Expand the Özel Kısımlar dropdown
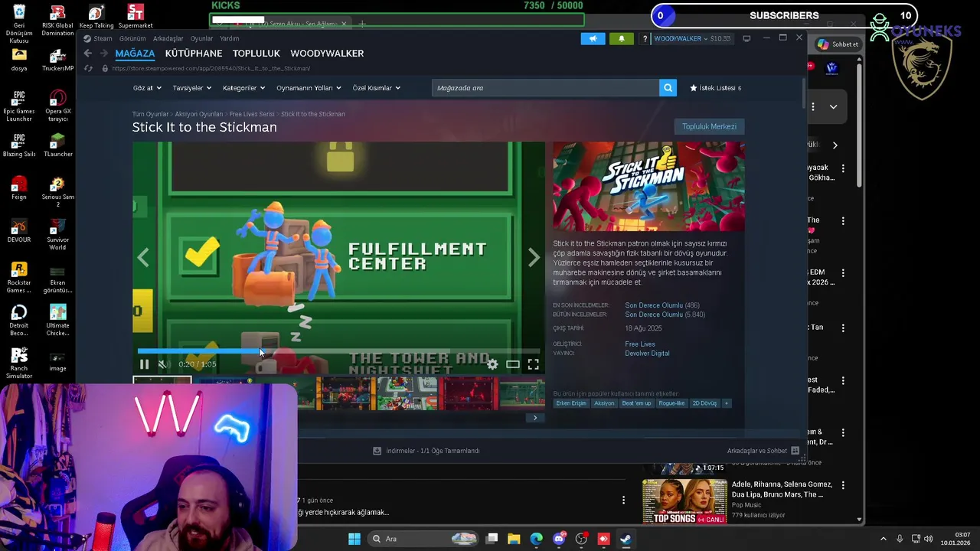This screenshot has height=551, width=980. tap(376, 88)
